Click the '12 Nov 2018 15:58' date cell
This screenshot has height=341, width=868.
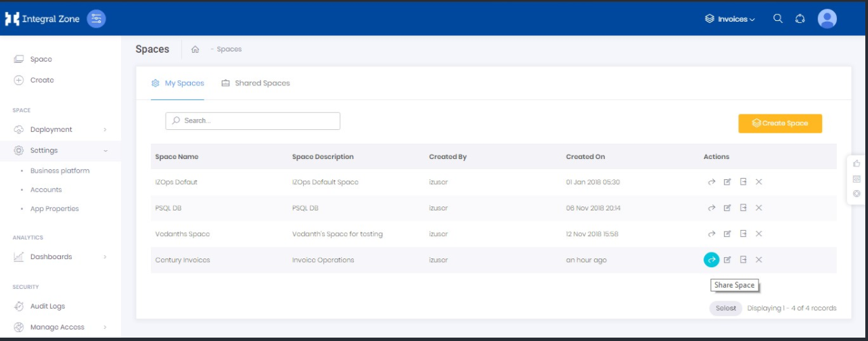click(x=592, y=233)
